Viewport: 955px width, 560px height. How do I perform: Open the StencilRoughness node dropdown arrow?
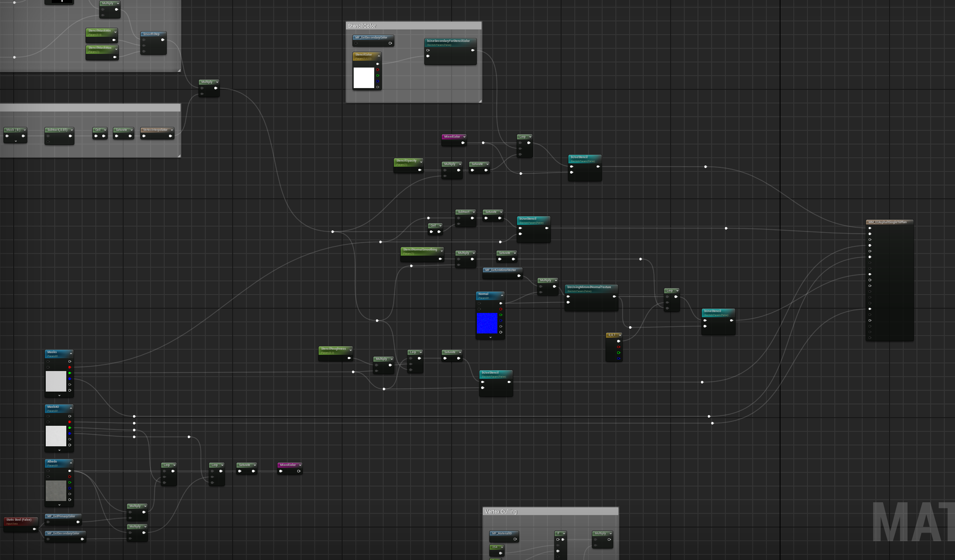coord(350,350)
